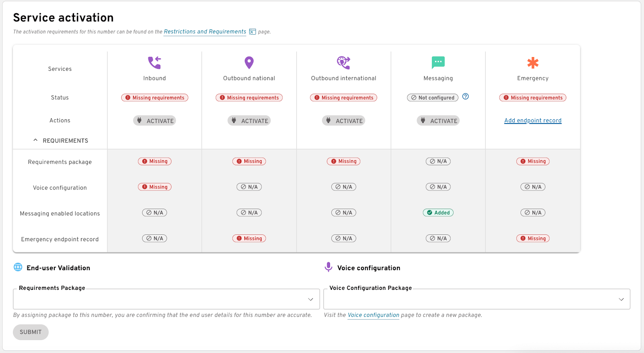Screen dimensions: 644x353
Task: Click the Status row label
Action: [x=60, y=98]
